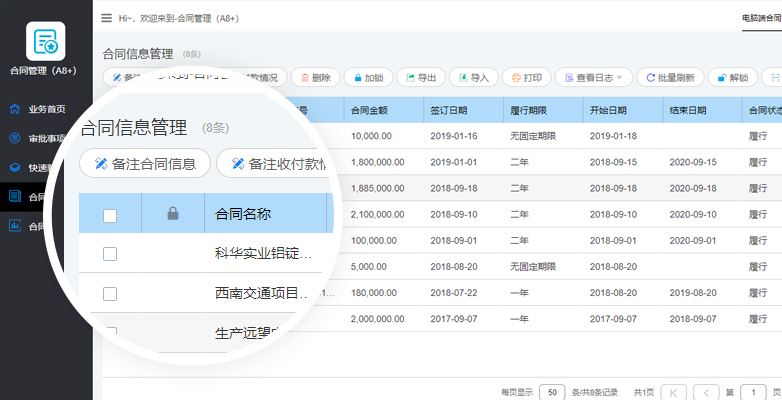The height and width of the screenshot is (400, 782).
Task: Click the 删除 delete toolbar button
Action: 314,77
